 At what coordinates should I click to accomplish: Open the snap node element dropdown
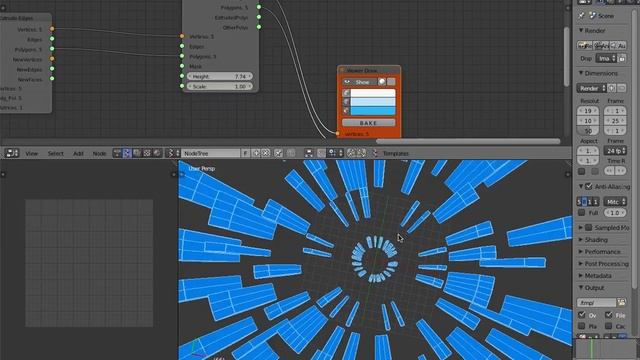coord(336,153)
